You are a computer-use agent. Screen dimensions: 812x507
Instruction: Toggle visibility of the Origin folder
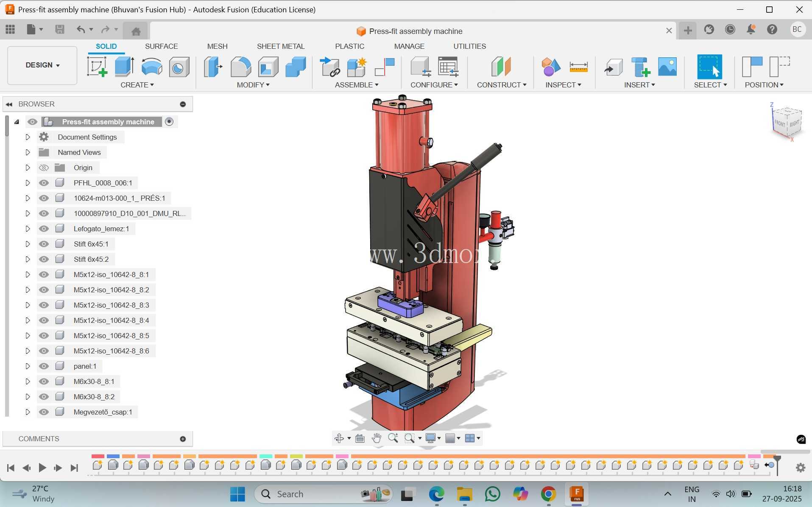pyautogui.click(x=44, y=168)
